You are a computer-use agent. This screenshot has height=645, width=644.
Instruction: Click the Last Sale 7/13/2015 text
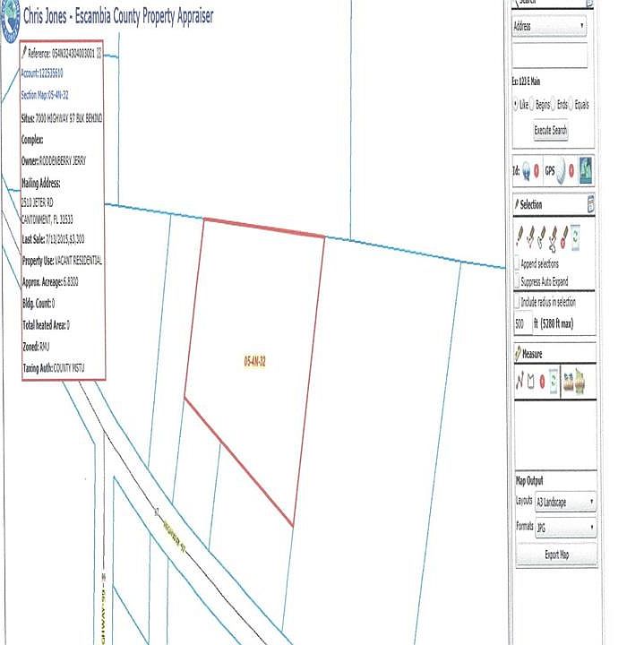pos(53,239)
